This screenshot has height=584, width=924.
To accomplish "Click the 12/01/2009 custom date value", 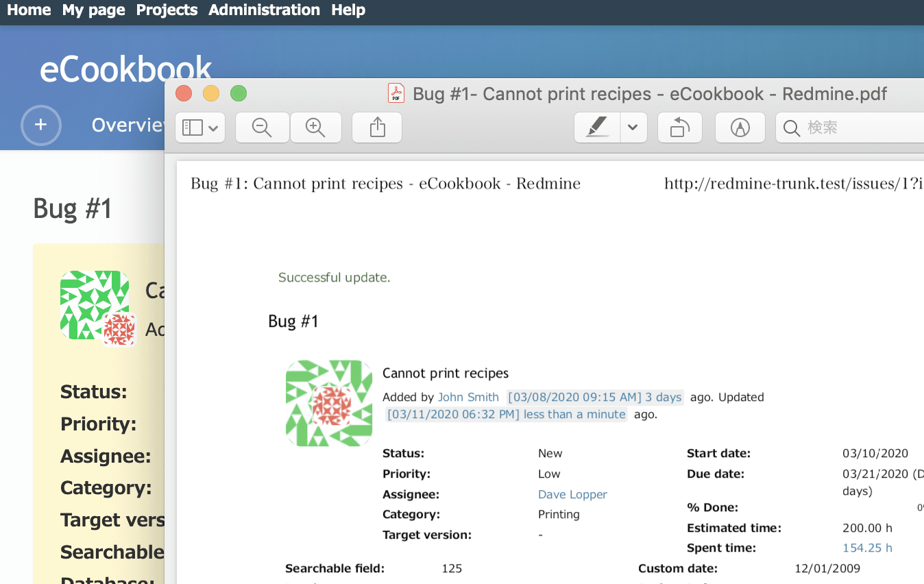I will (827, 568).
